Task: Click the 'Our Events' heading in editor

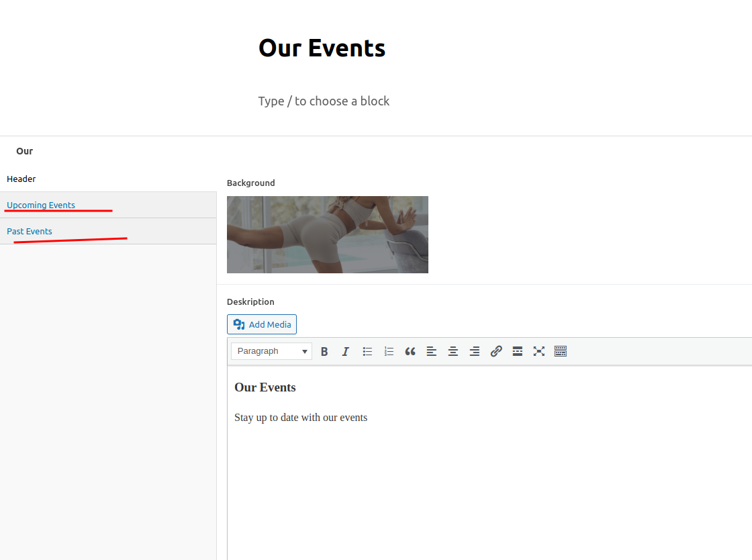Action: pyautogui.click(x=265, y=387)
